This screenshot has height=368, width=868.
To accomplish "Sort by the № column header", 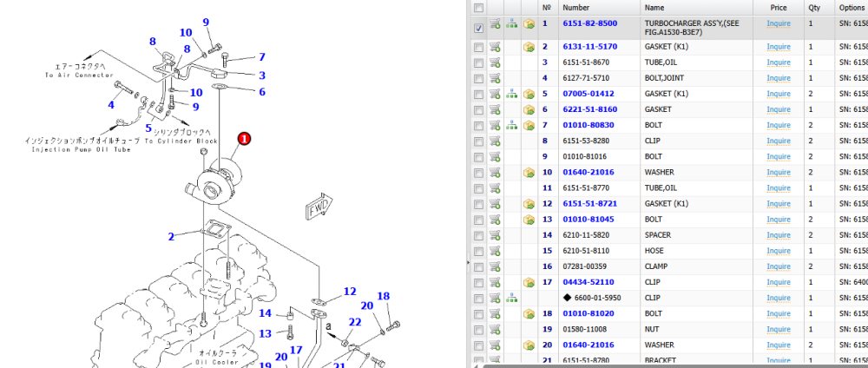I will point(547,8).
